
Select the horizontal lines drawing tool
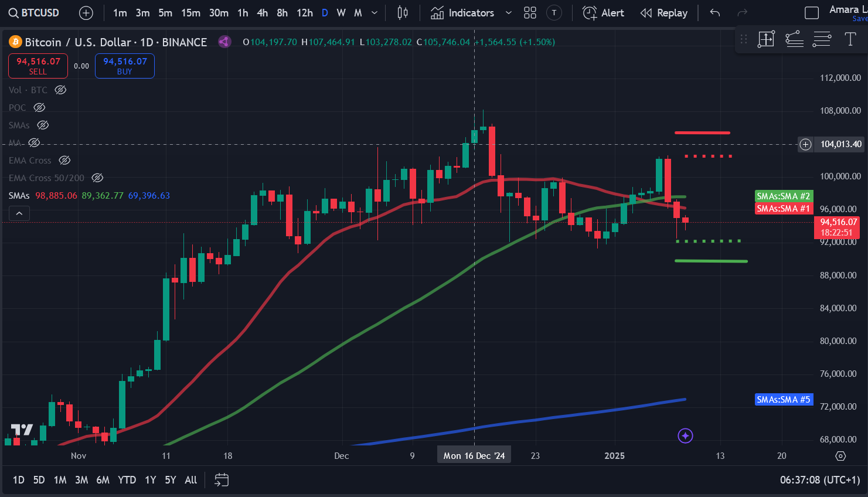(822, 39)
